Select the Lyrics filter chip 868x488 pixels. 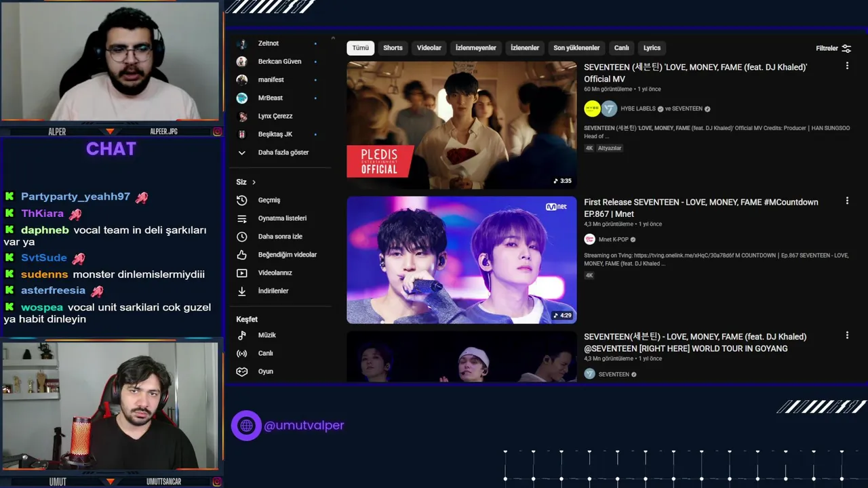[652, 48]
